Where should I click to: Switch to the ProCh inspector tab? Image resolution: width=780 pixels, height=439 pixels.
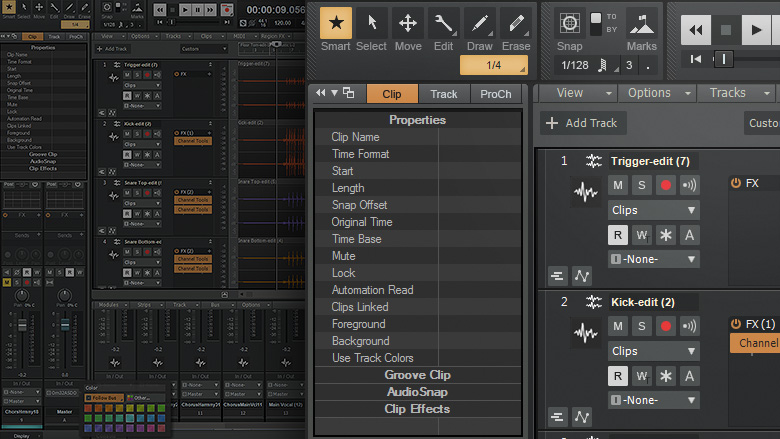pyautogui.click(x=495, y=94)
